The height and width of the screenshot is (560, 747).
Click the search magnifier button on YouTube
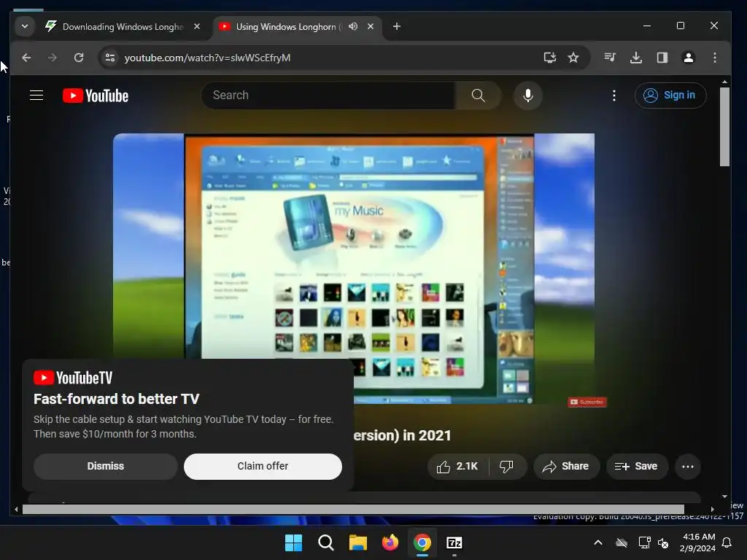[x=479, y=96]
